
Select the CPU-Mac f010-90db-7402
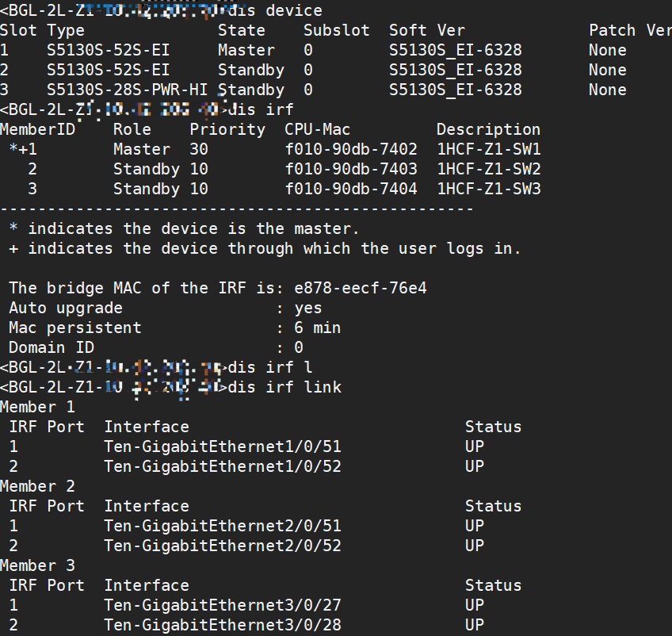[350, 149]
